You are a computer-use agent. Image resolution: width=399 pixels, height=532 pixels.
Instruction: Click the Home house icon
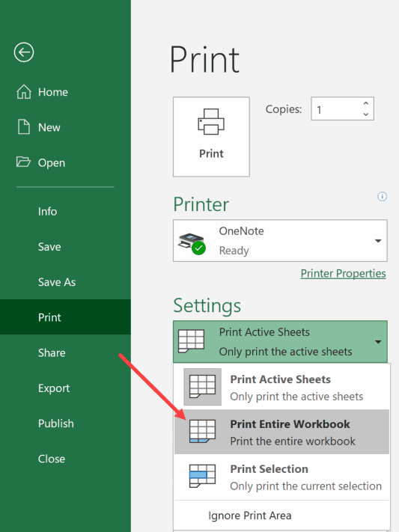click(x=24, y=91)
